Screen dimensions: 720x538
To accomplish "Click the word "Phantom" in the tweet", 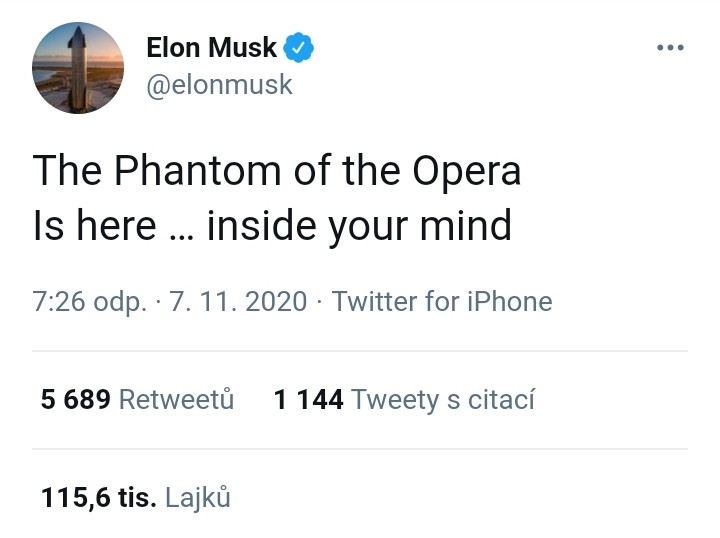I will [197, 171].
